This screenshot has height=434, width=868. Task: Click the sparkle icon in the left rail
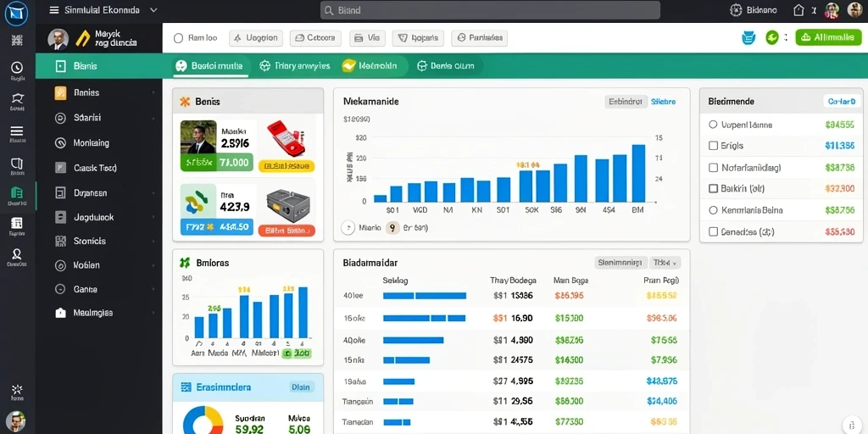(x=17, y=389)
